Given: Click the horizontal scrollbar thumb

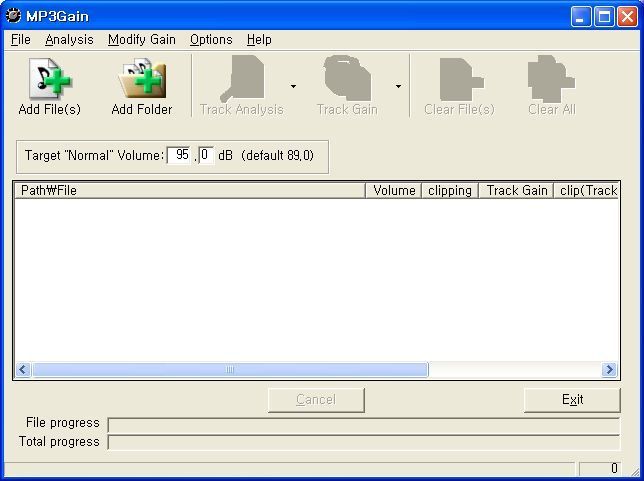Looking at the screenshot, I should point(230,370).
